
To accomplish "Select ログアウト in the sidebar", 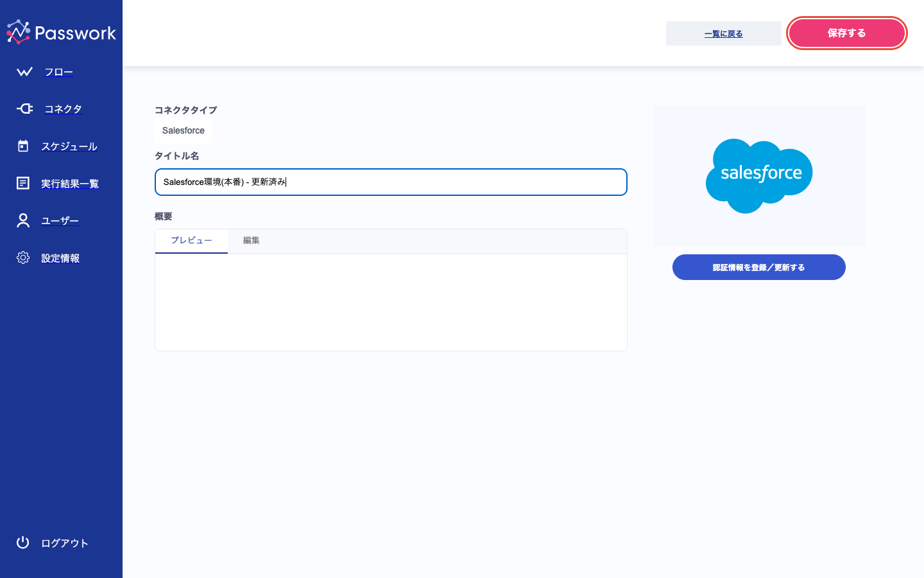I will (65, 543).
